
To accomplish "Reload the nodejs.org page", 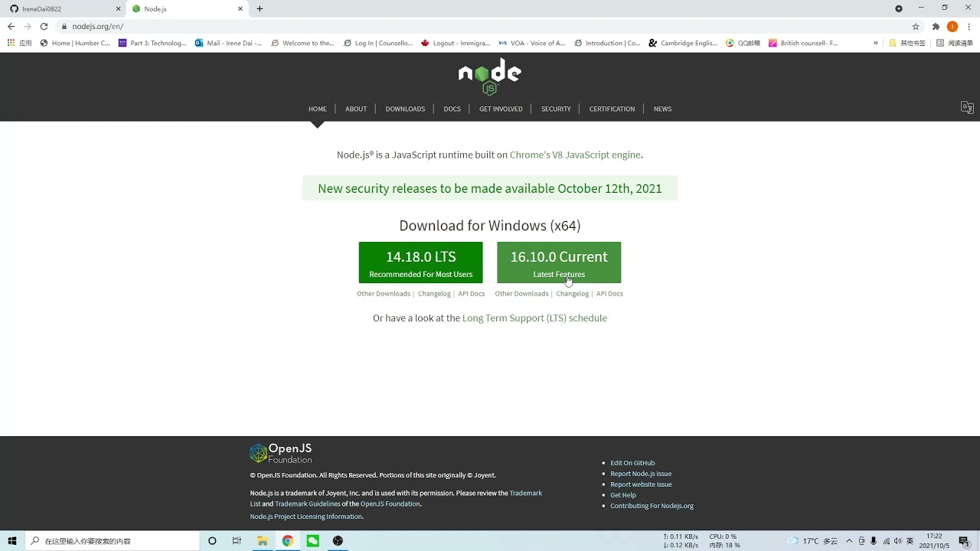I will [x=44, y=26].
